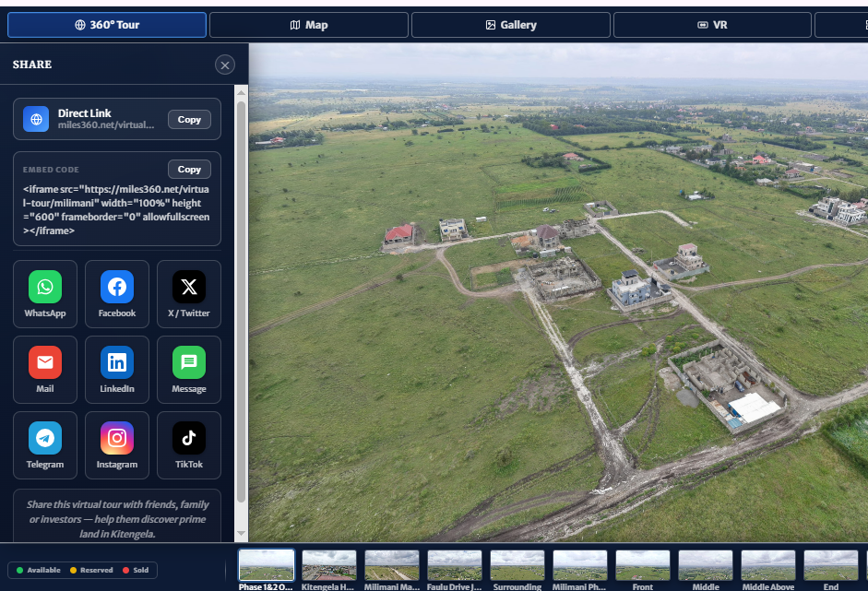Share via Telegram
Image resolution: width=868 pixels, height=591 pixels.
pos(45,445)
